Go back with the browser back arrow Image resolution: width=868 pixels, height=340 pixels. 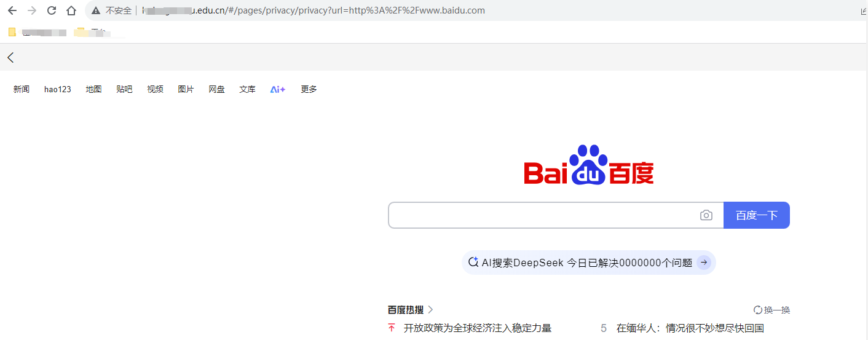click(12, 10)
